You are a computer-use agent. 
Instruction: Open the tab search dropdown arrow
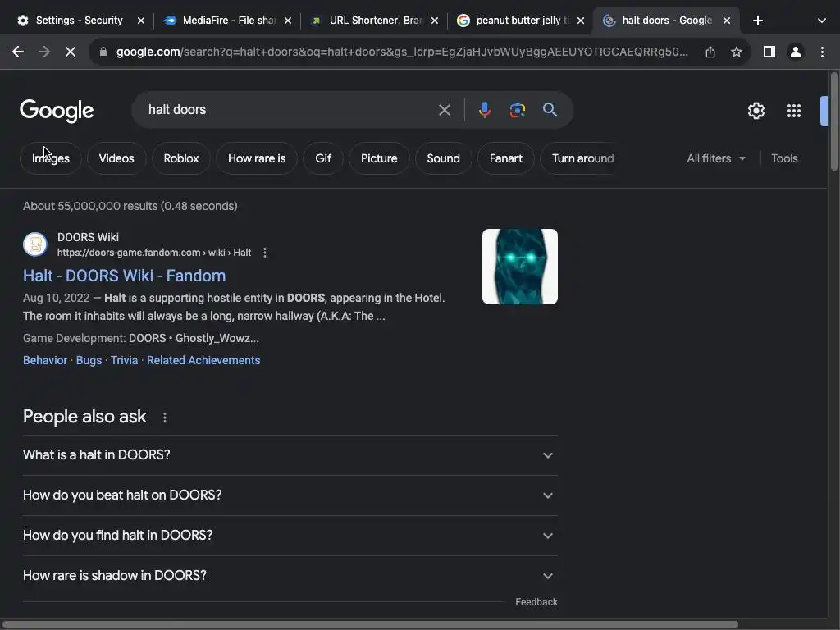[822, 21]
